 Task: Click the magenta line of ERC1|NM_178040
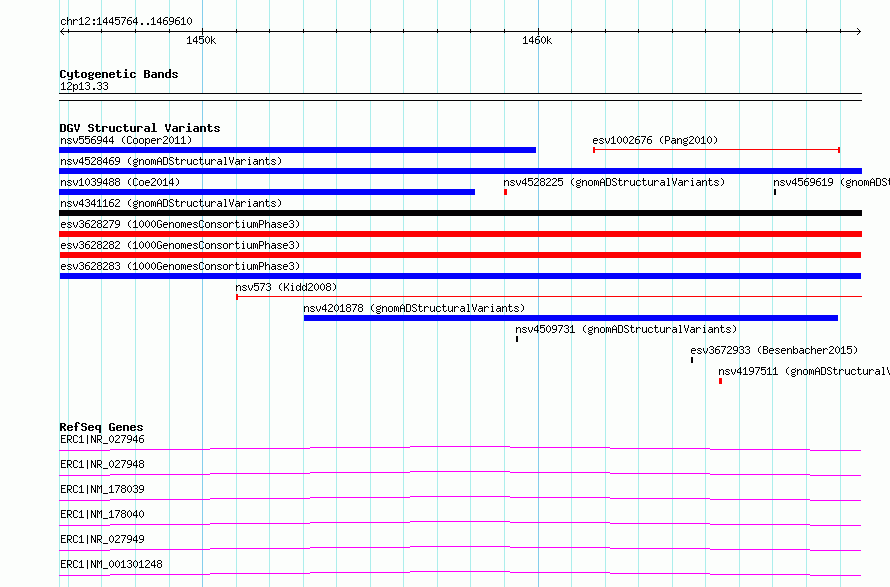coord(460,523)
